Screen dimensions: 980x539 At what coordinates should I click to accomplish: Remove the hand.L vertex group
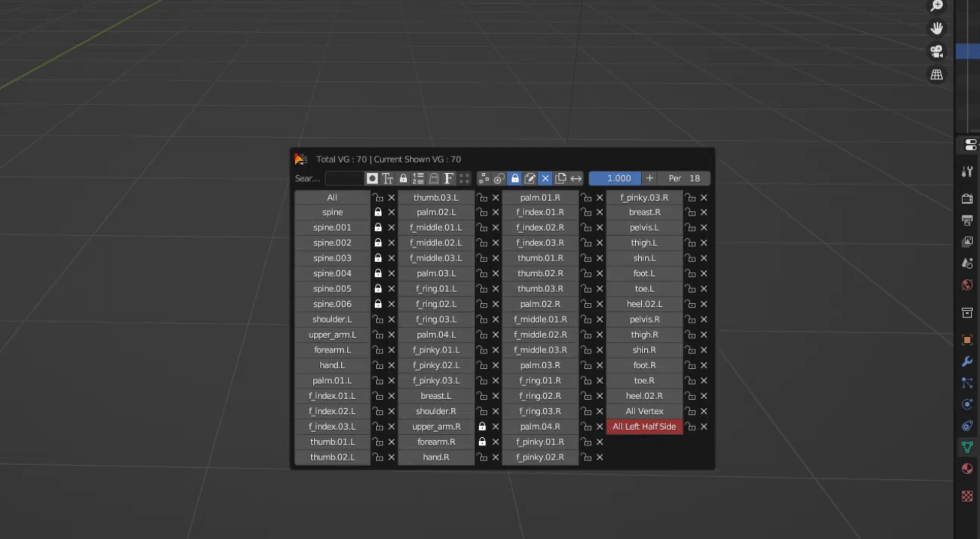[x=392, y=365]
